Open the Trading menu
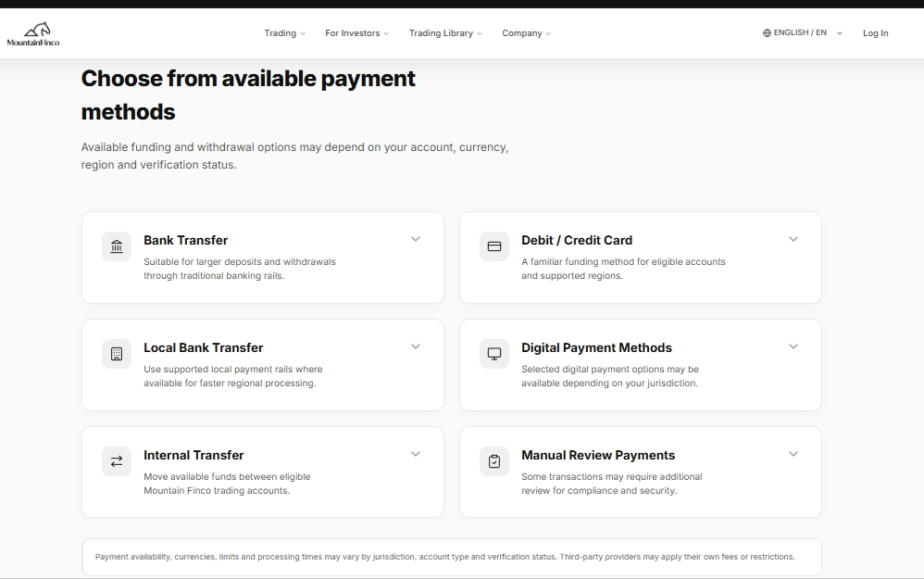Viewport: 924px width, 579px height. click(x=284, y=33)
